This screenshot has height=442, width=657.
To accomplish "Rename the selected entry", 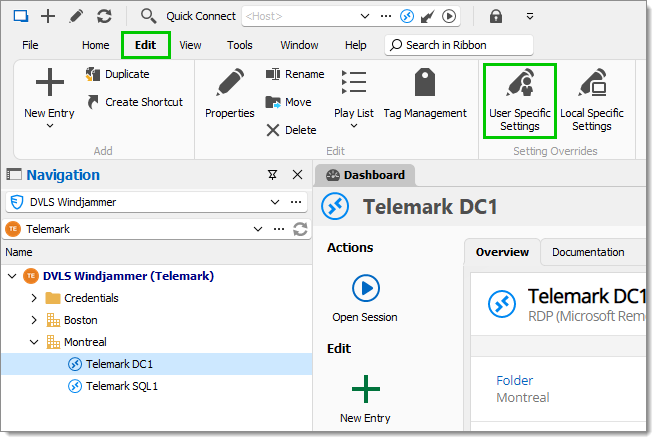I will coord(295,74).
